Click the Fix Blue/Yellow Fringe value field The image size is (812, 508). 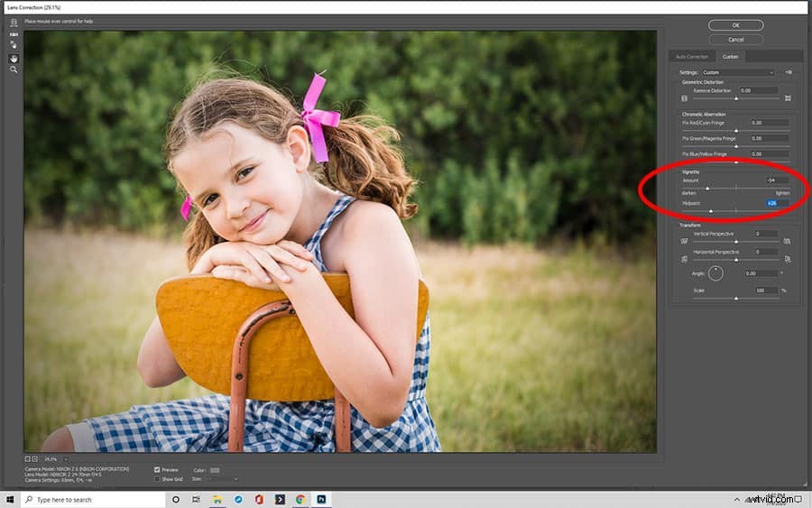[770, 153]
